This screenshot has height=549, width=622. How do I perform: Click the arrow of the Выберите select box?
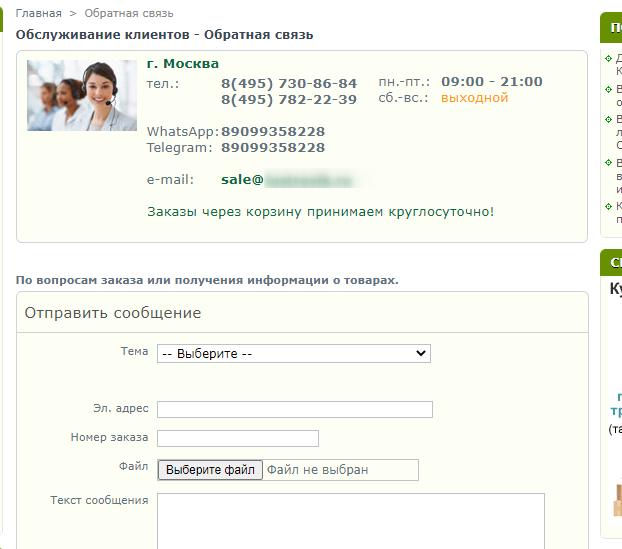(421, 353)
